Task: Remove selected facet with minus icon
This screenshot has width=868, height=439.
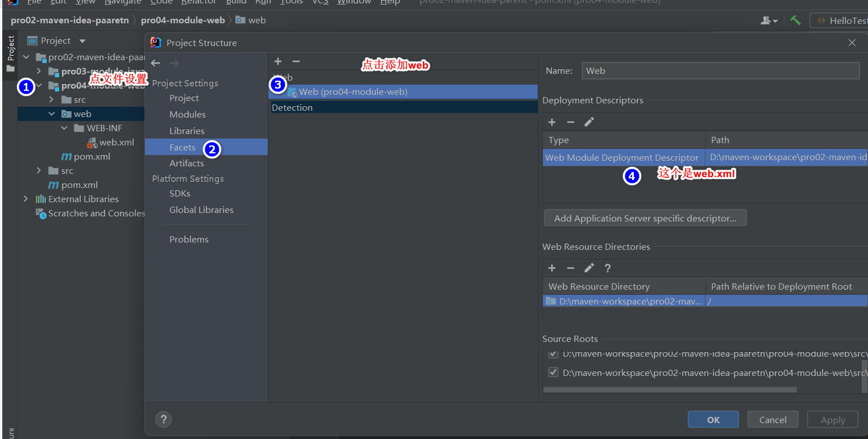Action: [x=296, y=61]
